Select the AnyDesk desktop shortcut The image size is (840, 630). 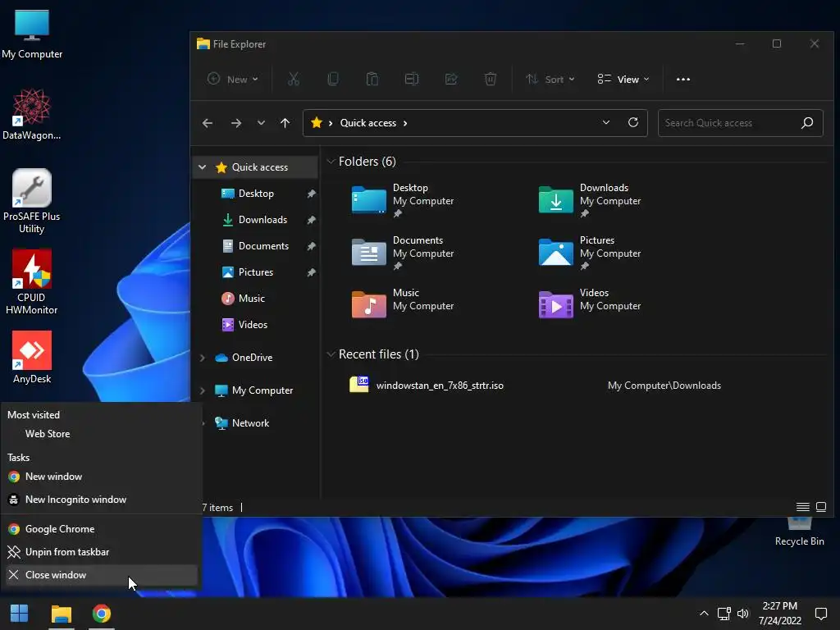[x=32, y=358]
